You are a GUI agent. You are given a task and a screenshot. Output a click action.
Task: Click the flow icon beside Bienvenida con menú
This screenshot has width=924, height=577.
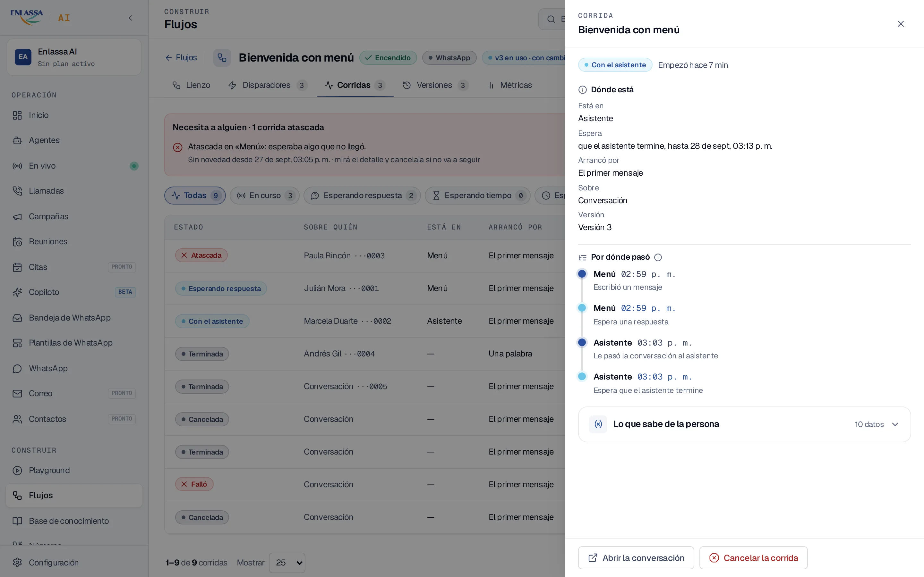[x=222, y=58]
